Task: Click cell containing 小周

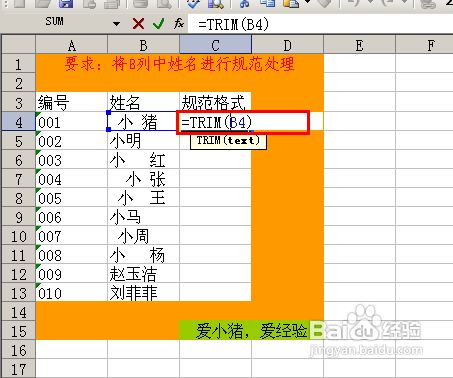Action: [143, 235]
